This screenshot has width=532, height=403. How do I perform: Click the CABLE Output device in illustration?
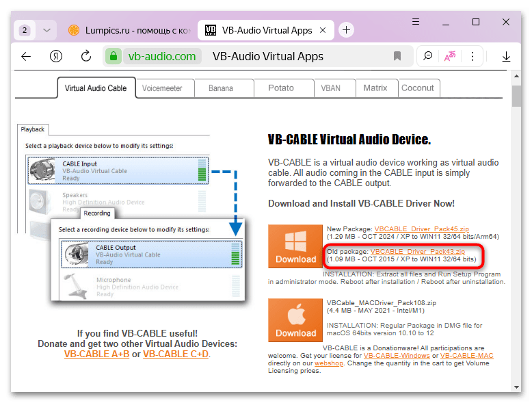(x=151, y=255)
